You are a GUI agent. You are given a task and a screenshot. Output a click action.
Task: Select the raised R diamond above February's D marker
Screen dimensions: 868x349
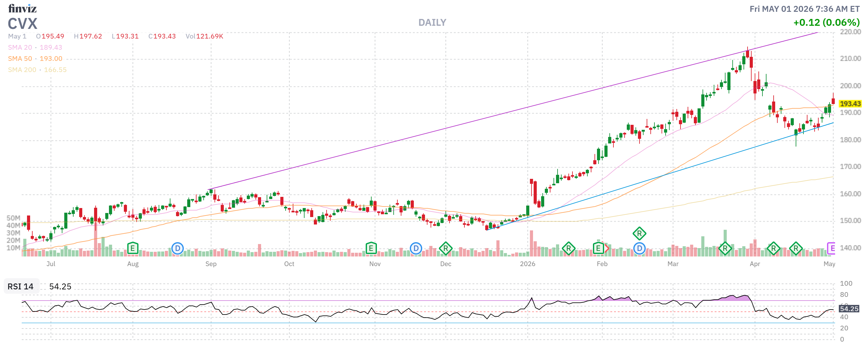pyautogui.click(x=639, y=233)
